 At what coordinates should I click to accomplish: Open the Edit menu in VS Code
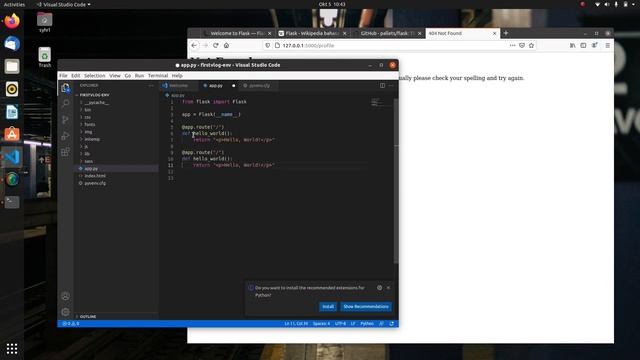(76, 76)
